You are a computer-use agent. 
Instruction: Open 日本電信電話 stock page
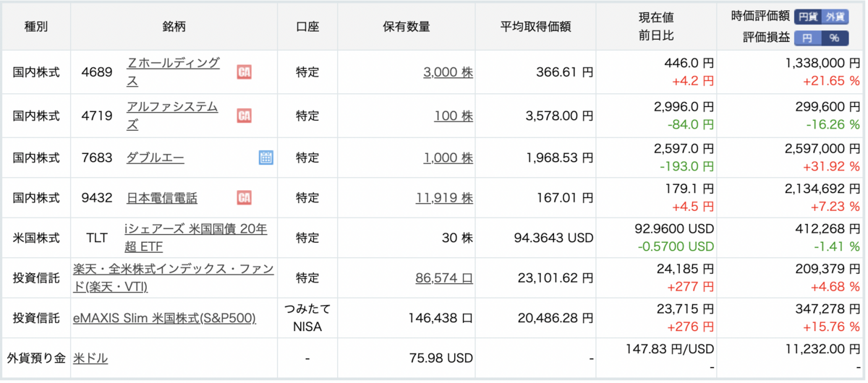162,198
